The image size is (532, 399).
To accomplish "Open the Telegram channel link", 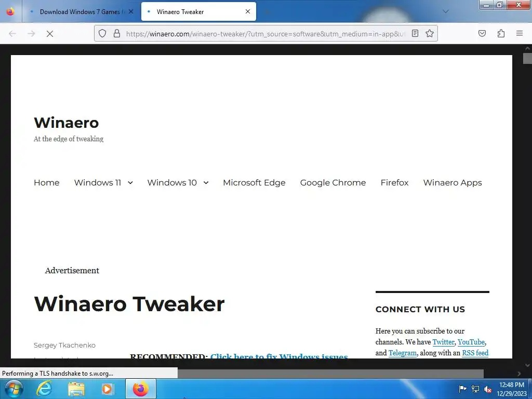I will click(x=403, y=353).
